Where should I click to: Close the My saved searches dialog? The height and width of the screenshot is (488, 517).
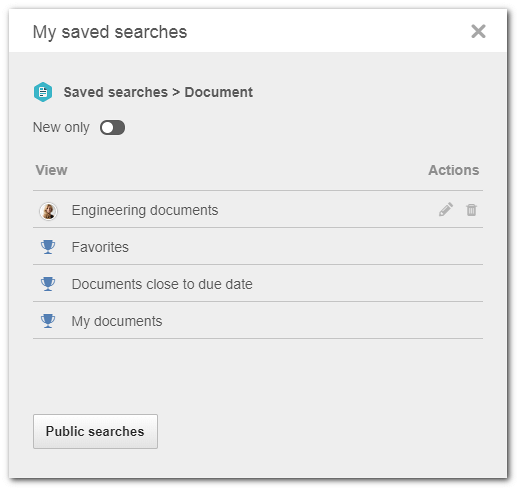coord(478,31)
